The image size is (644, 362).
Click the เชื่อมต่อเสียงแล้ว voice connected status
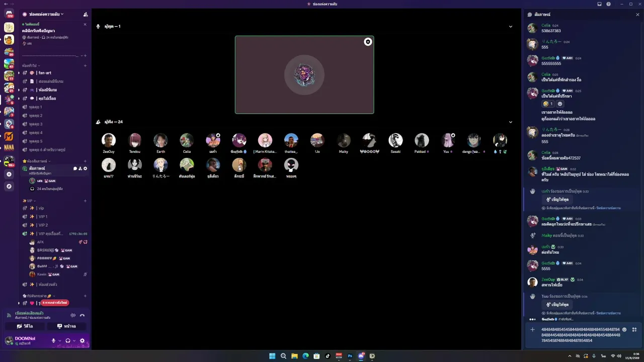(x=29, y=313)
